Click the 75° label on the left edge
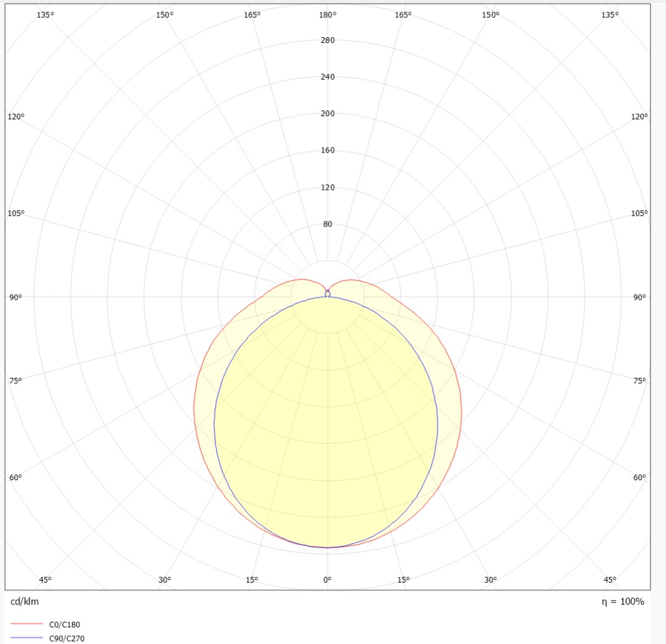 click(16, 380)
